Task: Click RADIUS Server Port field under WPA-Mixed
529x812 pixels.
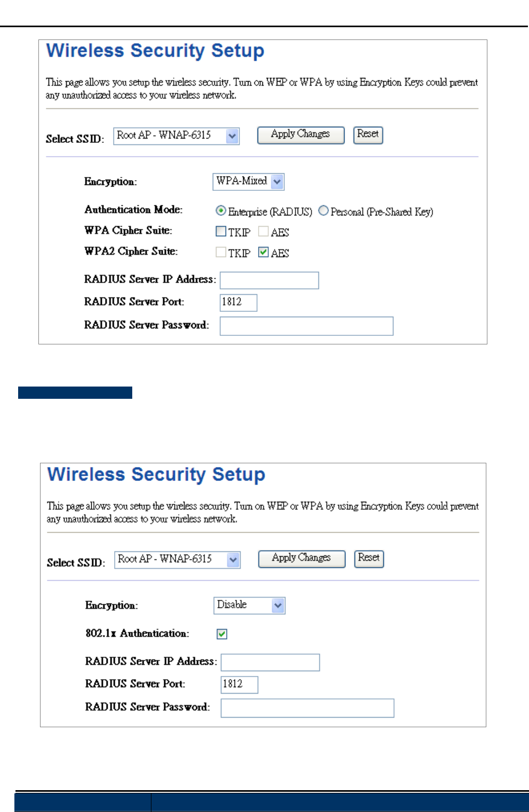Action: point(238,302)
